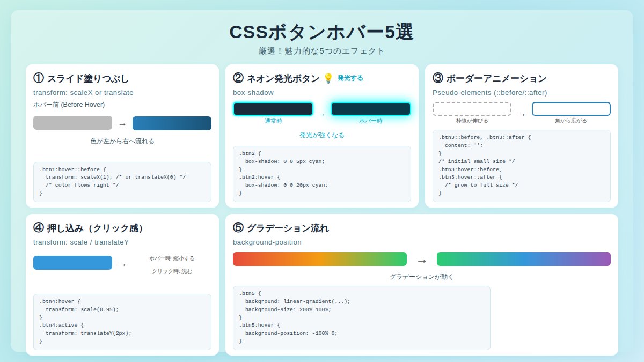The width and height of the screenshot is (644, 362).
Task: Click the arrow icon in the border animation card
Action: pos(521,113)
